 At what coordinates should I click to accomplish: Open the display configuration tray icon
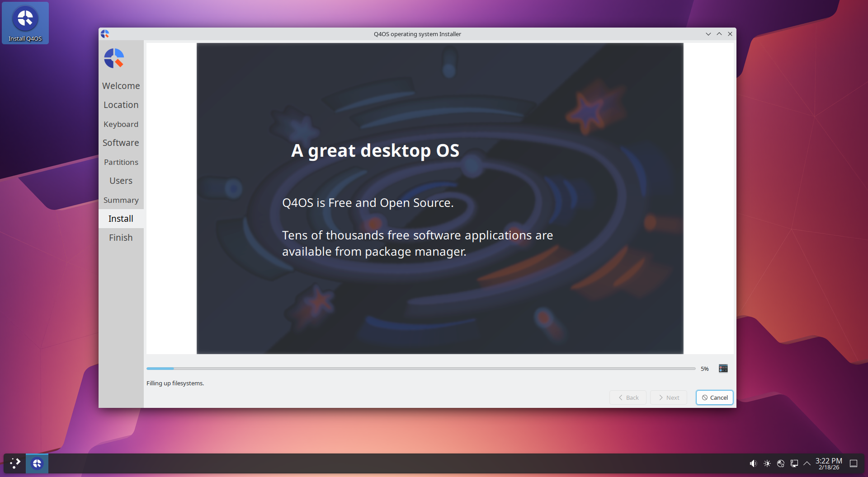(794, 463)
